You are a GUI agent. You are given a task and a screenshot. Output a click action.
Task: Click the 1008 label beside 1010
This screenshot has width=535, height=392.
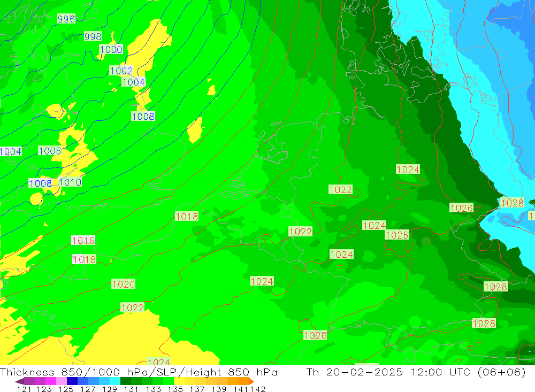(x=40, y=183)
